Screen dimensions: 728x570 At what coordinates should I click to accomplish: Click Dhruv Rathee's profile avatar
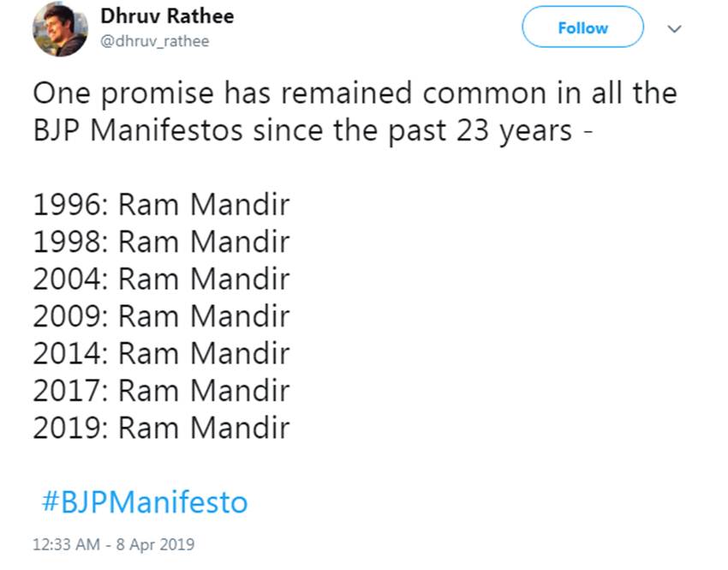click(x=60, y=28)
